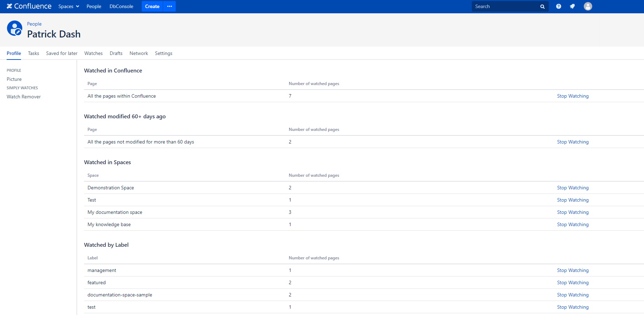Open the user avatar menu

click(588, 6)
